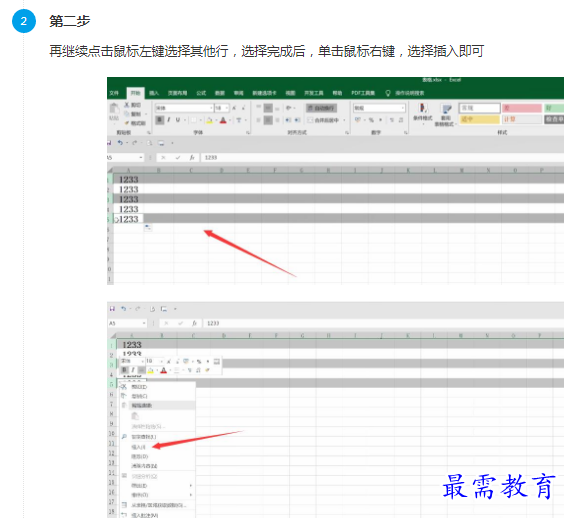Viewport: 564px width, 518px height.
Task: Click the Cut scissors icon in ribbon
Action: 127,105
